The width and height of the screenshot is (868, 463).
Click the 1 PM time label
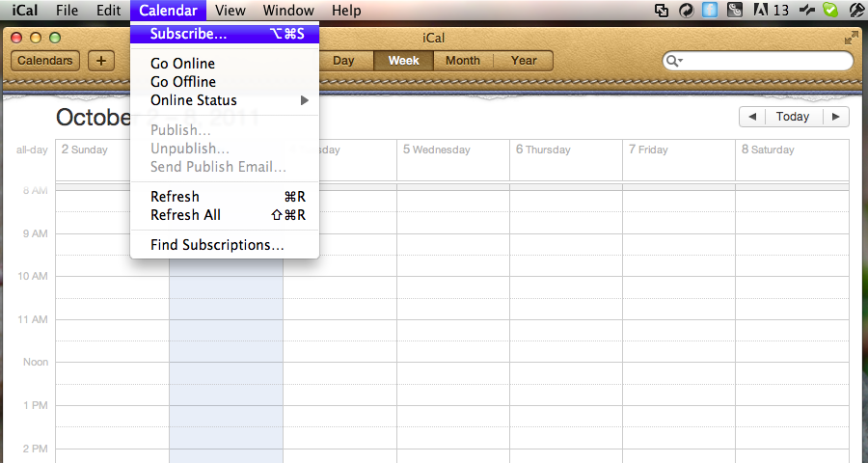click(x=36, y=405)
